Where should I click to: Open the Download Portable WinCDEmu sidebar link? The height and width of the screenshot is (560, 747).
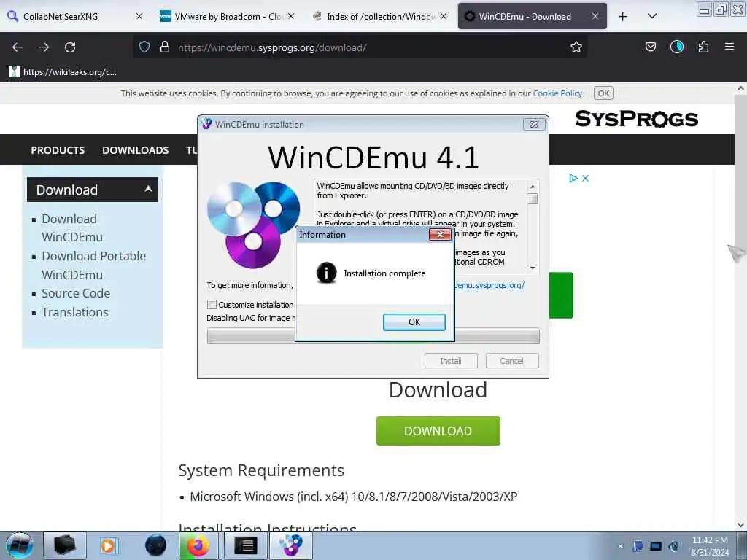(x=94, y=265)
